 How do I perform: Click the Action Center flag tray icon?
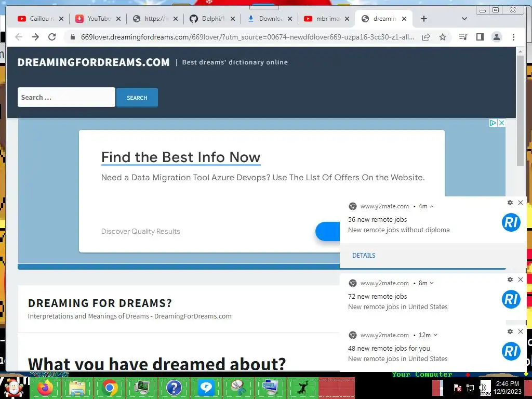[458, 388]
